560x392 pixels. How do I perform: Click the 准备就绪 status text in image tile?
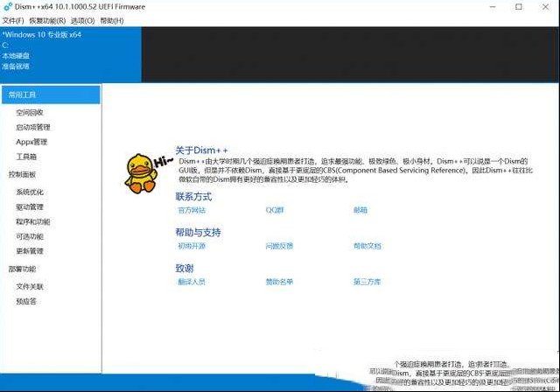(16, 66)
